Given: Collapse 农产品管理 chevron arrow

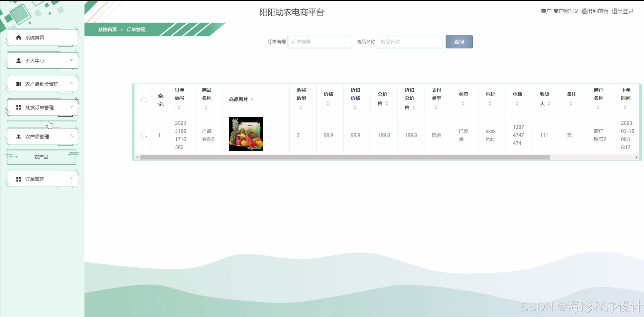Looking at the screenshot, I should [72, 136].
